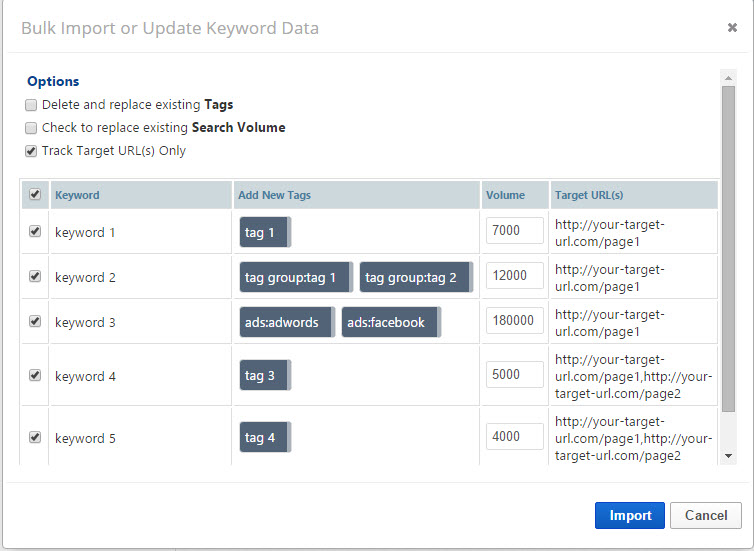Viewport: 754px width, 551px height.
Task: Deselect the keyword 3 row checkbox
Action: (x=35, y=322)
